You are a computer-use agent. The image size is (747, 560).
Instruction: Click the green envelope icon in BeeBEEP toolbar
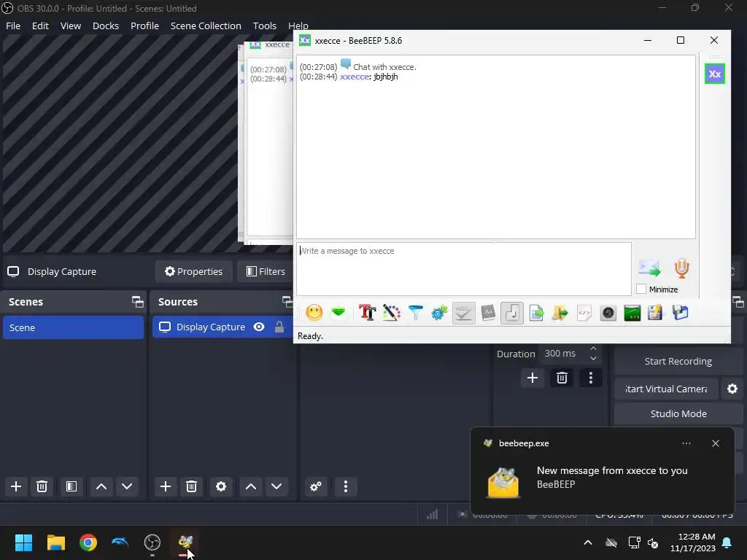338,313
